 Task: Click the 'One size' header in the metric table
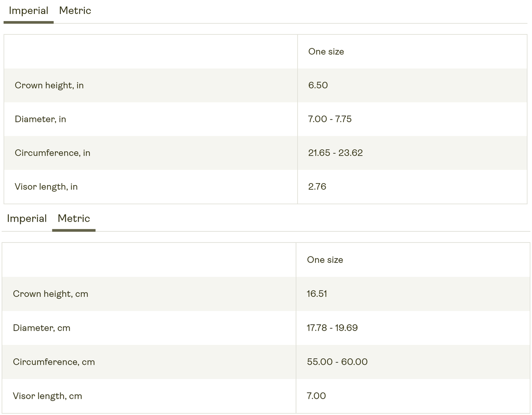point(325,260)
